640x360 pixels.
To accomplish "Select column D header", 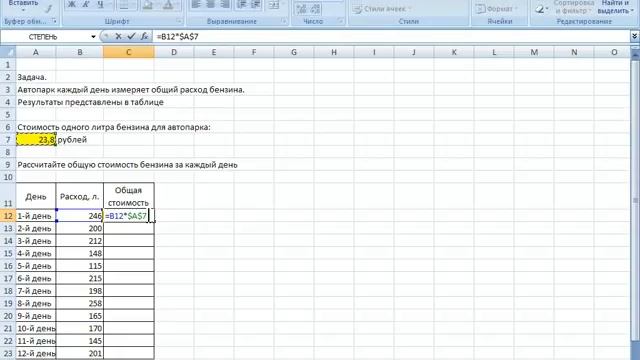I will [174, 52].
